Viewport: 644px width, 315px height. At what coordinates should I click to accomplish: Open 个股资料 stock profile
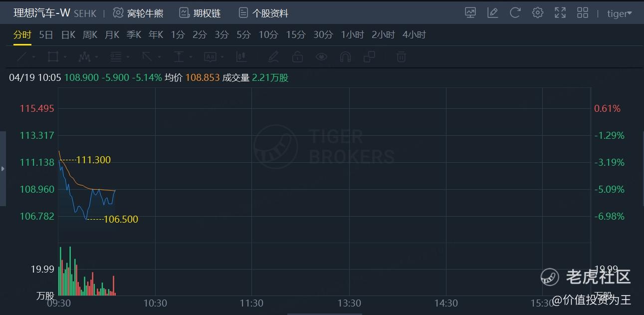pos(263,13)
